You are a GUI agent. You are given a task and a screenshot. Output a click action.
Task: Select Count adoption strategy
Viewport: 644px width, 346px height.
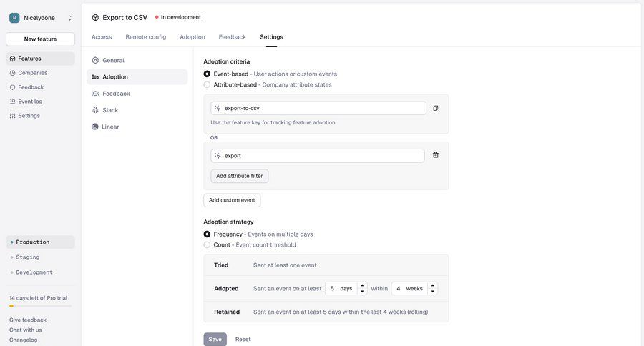(207, 245)
